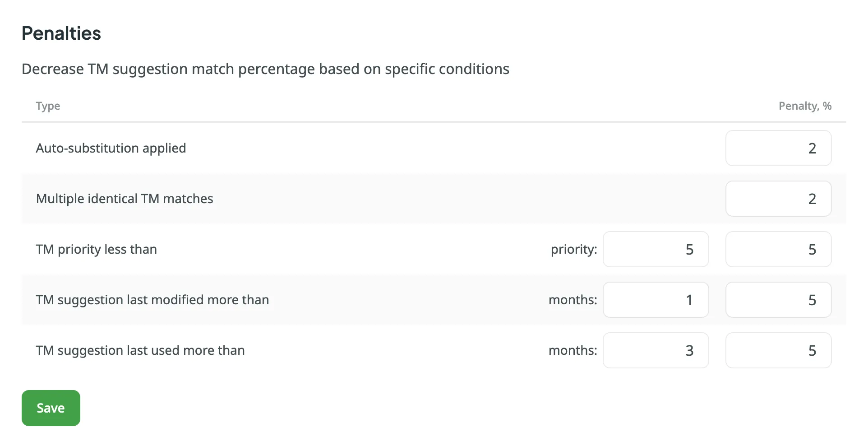Click the months field for last used
This screenshot has height=446, width=868.
point(656,350)
